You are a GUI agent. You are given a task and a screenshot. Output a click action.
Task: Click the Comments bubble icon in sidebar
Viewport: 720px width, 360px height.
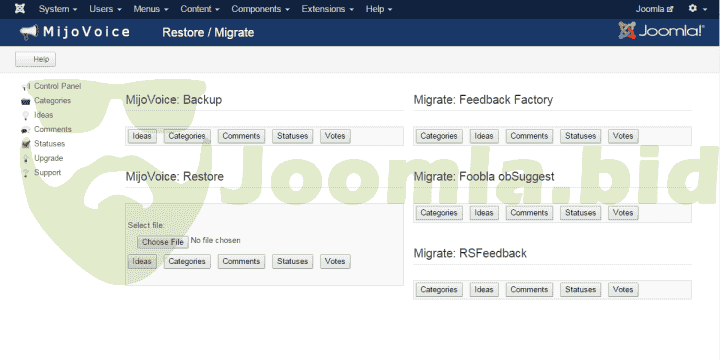pos(26,130)
